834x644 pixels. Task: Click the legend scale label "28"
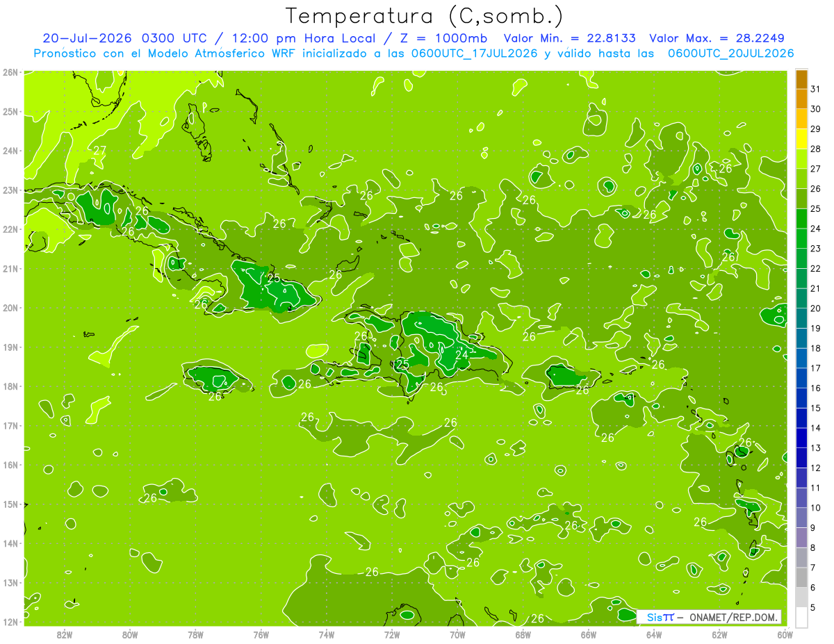(x=816, y=149)
